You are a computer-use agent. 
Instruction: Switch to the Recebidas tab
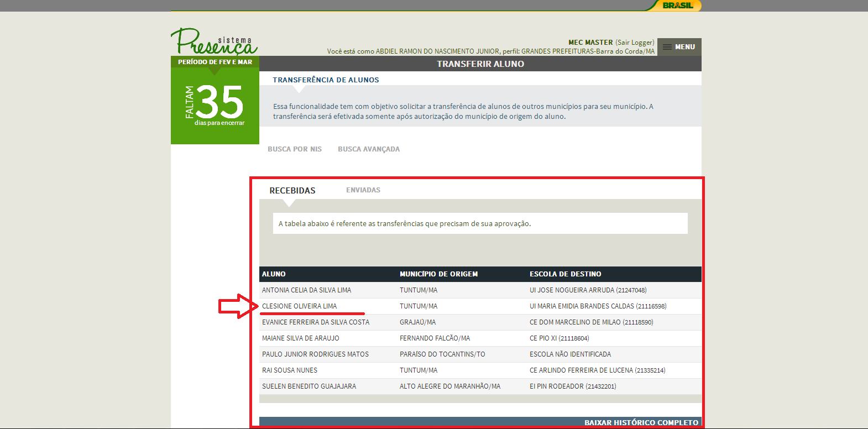(292, 190)
